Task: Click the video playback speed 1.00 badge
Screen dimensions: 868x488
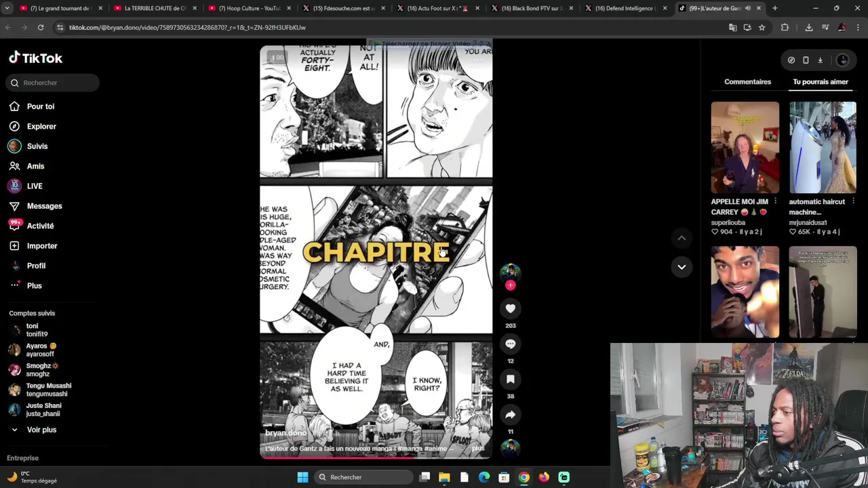Action: (277, 58)
